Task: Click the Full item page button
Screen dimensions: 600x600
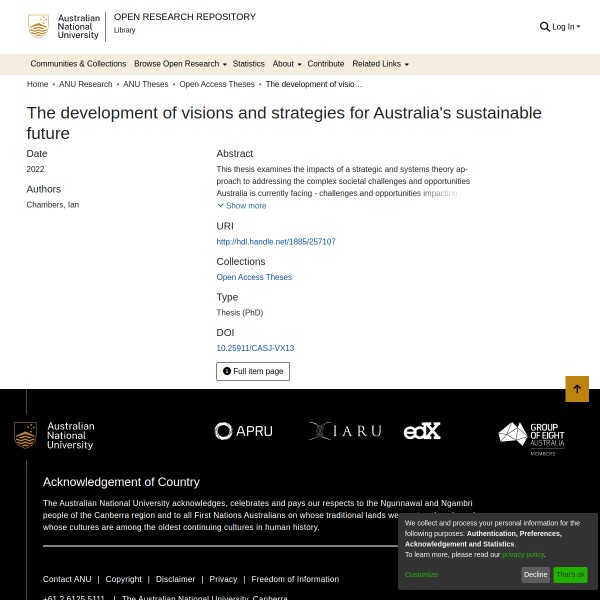Action: click(x=253, y=371)
